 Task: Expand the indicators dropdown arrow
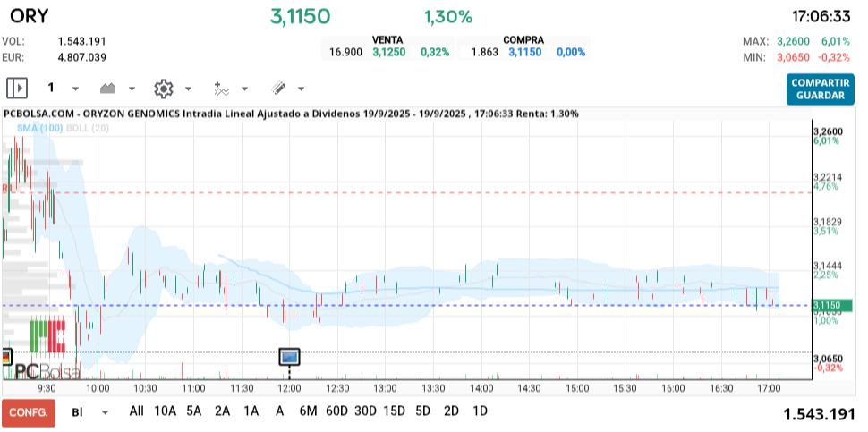pos(244,89)
